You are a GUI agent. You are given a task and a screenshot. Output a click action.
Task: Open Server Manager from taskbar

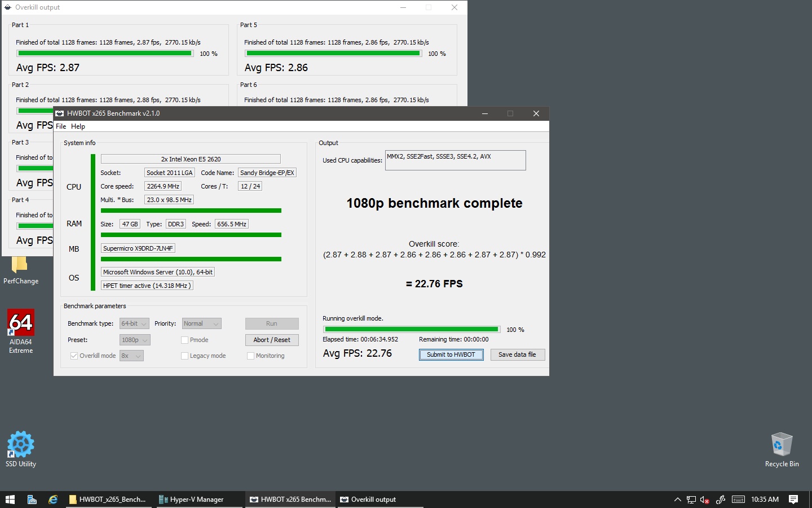pyautogui.click(x=32, y=500)
